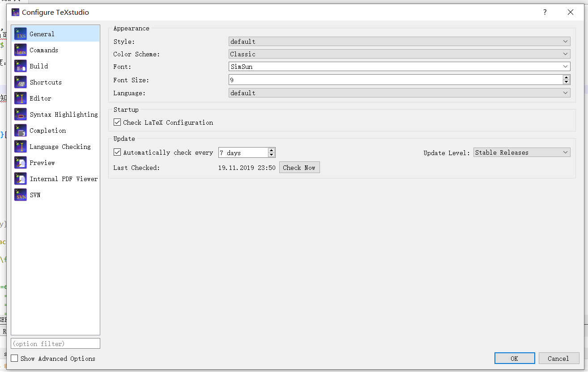The height and width of the screenshot is (372, 588).
Task: Open the Language dropdown
Action: point(399,93)
